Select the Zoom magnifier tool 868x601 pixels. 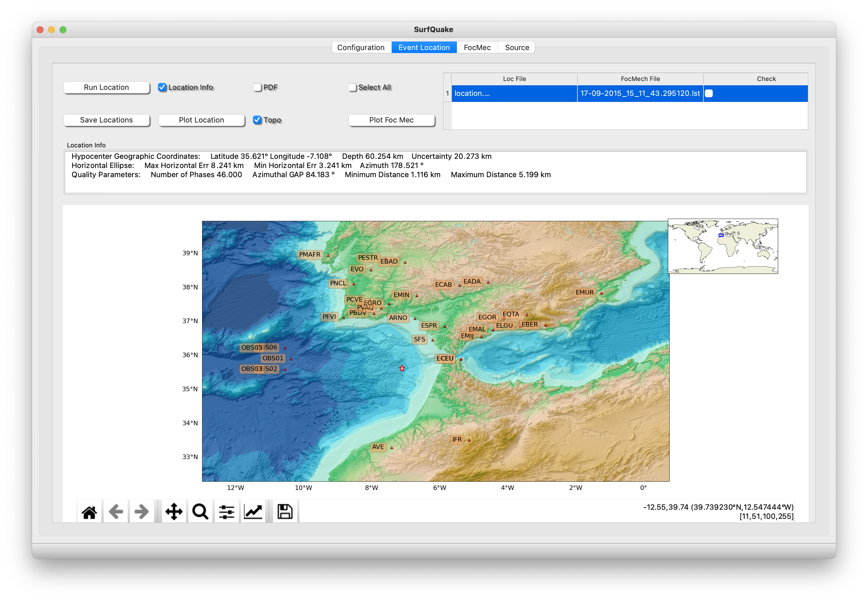click(200, 512)
